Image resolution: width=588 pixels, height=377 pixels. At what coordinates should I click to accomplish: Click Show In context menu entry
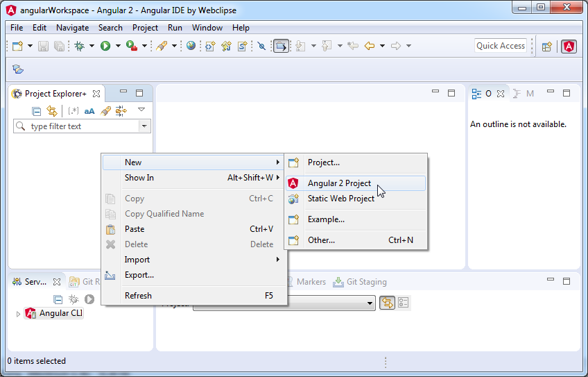click(x=194, y=178)
